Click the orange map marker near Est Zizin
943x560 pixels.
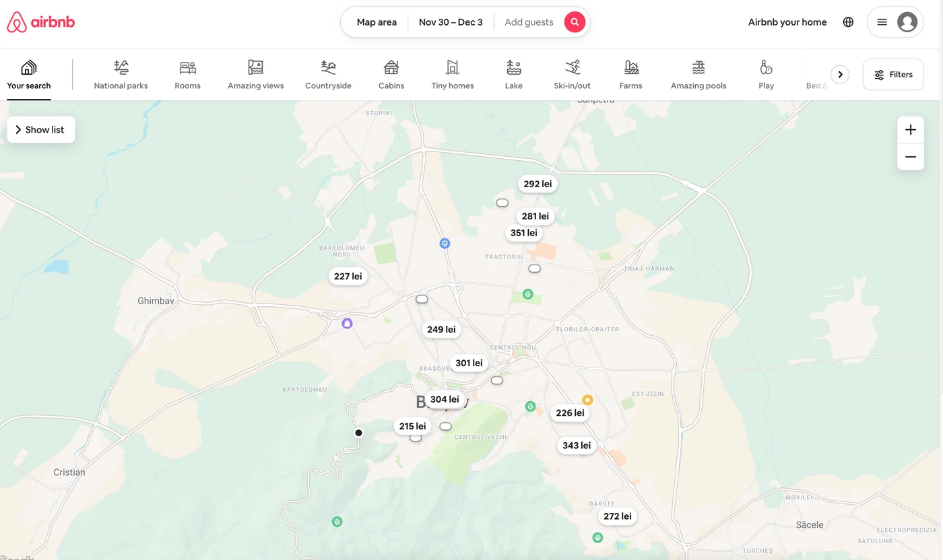tap(587, 400)
